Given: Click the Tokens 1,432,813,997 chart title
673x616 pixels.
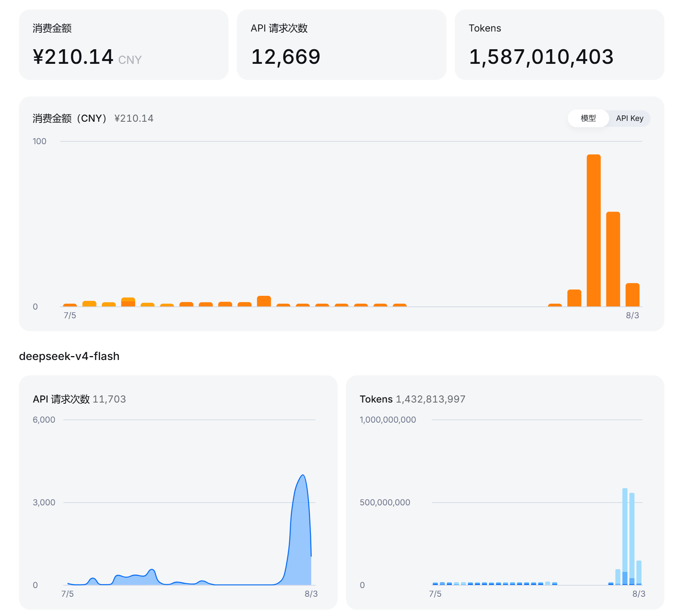Looking at the screenshot, I should (x=413, y=399).
